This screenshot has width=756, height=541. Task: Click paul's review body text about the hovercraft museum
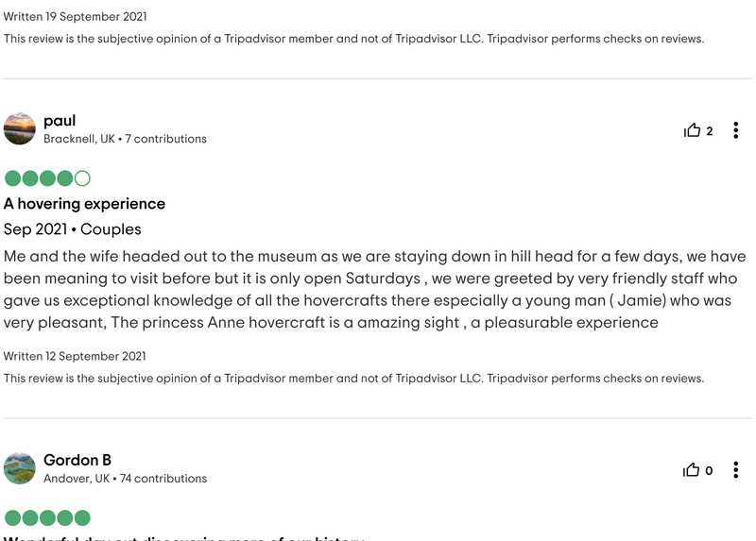coord(374,289)
